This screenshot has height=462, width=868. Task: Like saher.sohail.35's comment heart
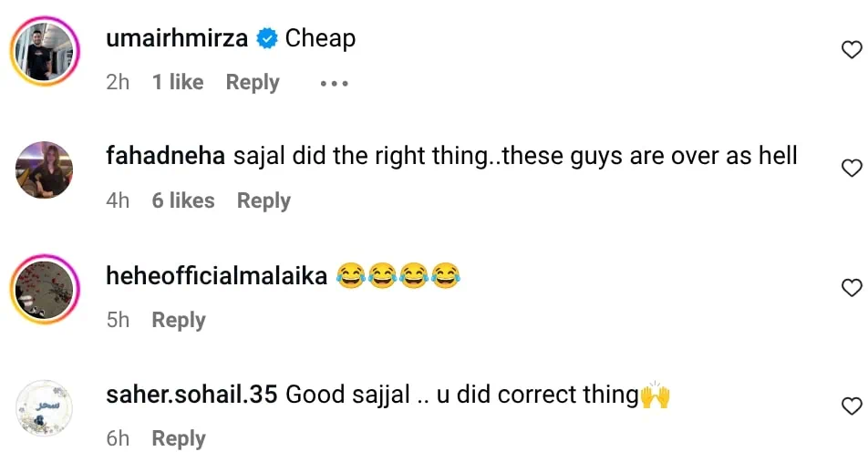(851, 406)
